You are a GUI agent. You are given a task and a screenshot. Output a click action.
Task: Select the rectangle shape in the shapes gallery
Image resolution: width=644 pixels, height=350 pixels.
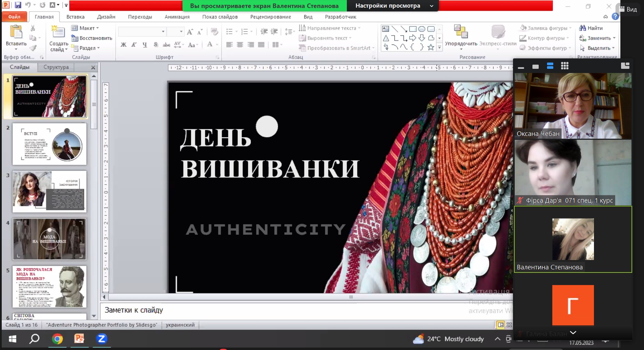413,29
